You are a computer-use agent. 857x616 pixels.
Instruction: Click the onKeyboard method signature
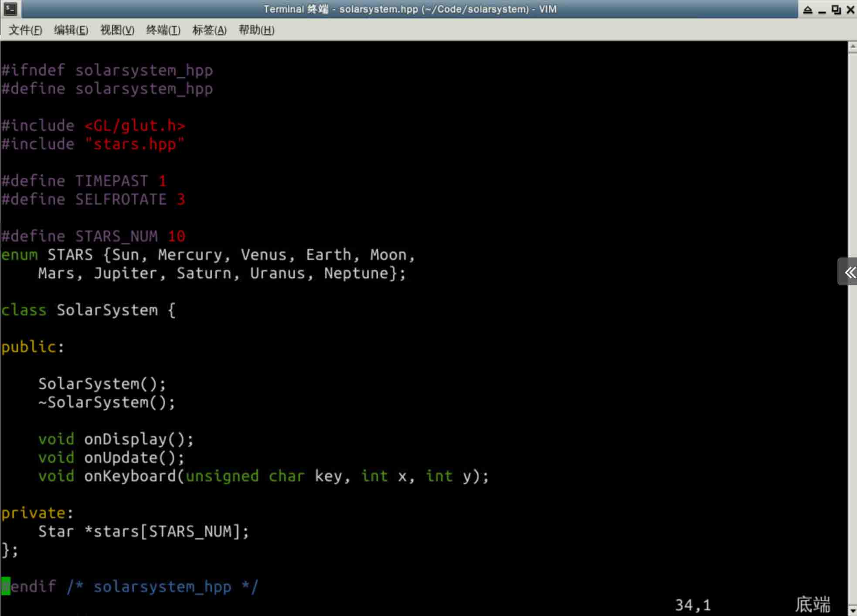[263, 476]
